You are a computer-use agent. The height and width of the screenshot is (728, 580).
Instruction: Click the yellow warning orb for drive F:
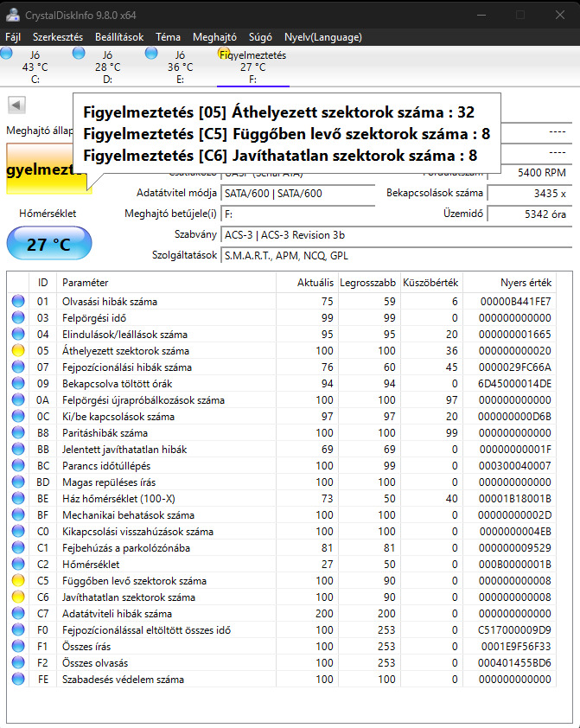tap(224, 54)
